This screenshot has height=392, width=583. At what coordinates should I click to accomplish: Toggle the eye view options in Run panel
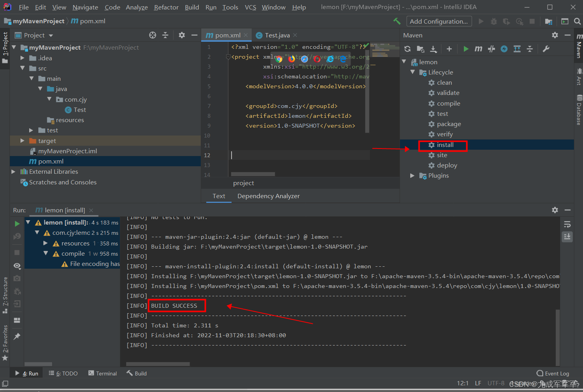[x=17, y=266]
